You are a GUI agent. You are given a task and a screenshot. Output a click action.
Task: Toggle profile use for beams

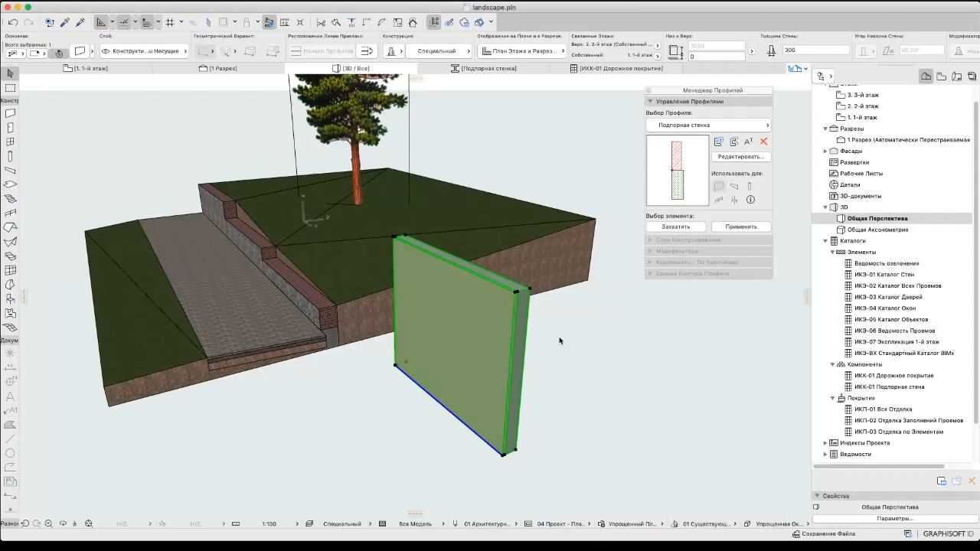(734, 186)
